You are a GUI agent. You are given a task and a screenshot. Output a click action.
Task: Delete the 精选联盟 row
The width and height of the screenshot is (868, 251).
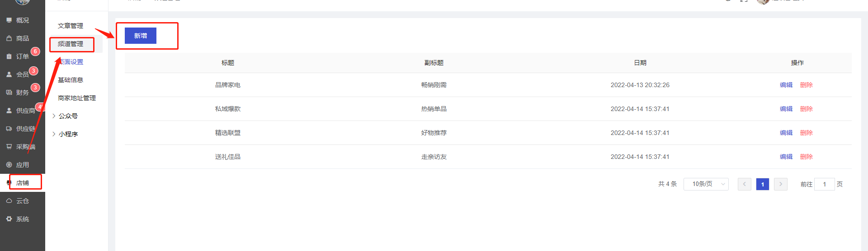pyautogui.click(x=807, y=133)
